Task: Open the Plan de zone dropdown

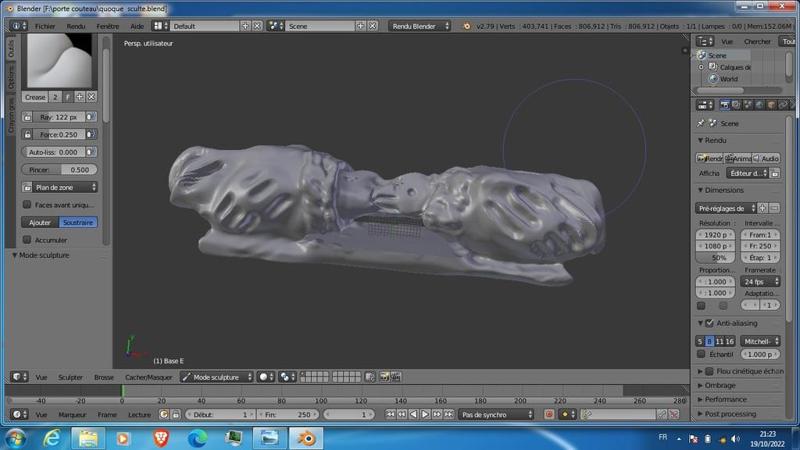Action: click(65, 187)
